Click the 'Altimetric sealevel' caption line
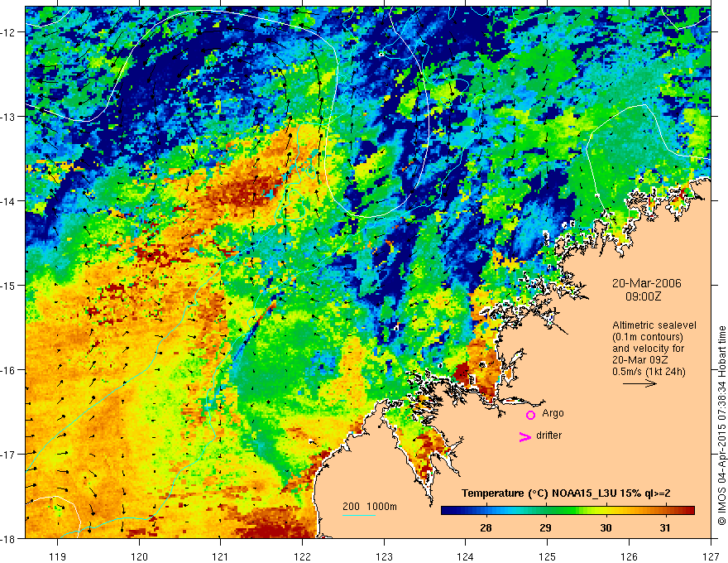Image resolution: width=728 pixels, height=563 pixels. pyautogui.click(x=654, y=325)
